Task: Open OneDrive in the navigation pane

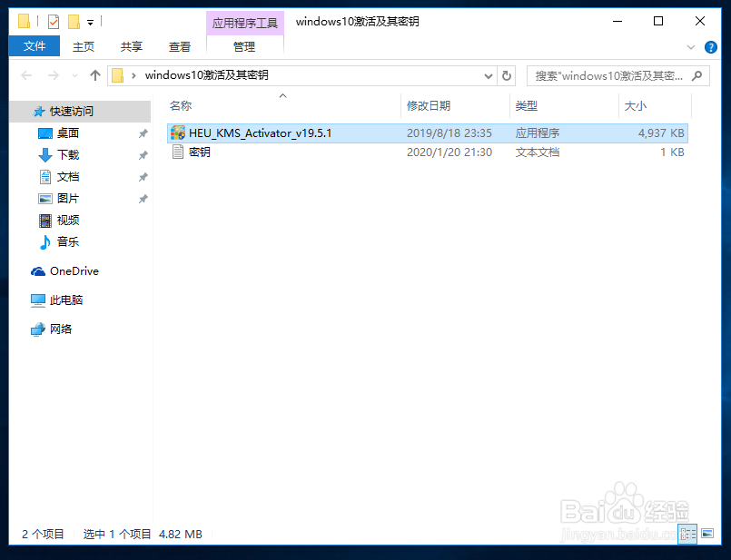Action: pyautogui.click(x=74, y=271)
